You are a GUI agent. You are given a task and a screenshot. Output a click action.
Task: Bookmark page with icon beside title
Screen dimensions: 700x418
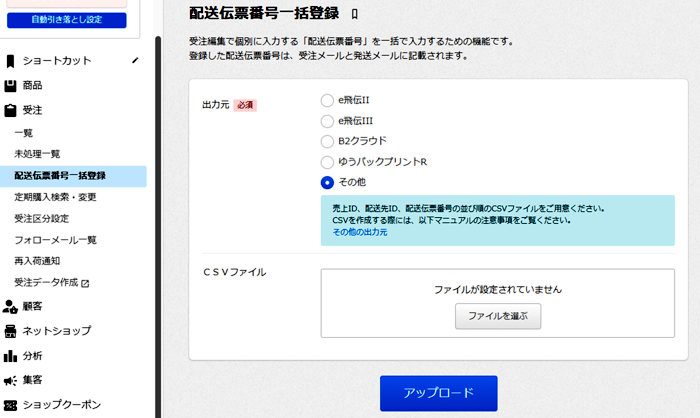[x=354, y=14]
